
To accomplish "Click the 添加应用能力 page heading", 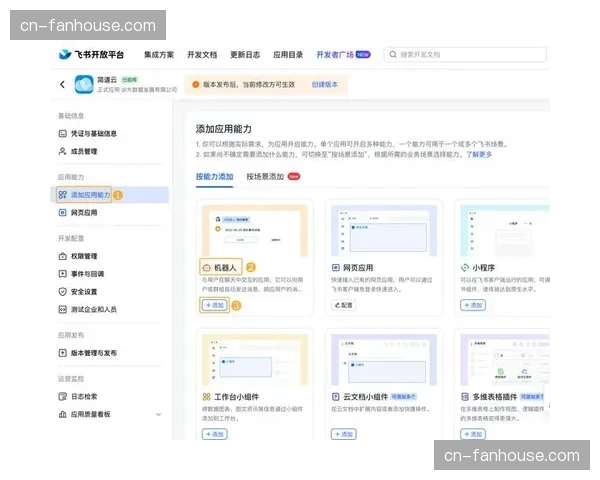I will [223, 129].
